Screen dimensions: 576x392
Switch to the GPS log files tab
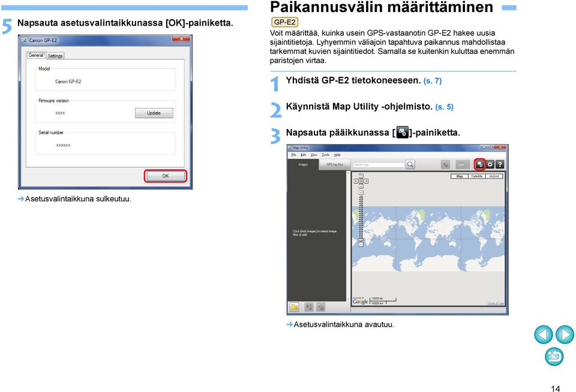click(x=335, y=164)
